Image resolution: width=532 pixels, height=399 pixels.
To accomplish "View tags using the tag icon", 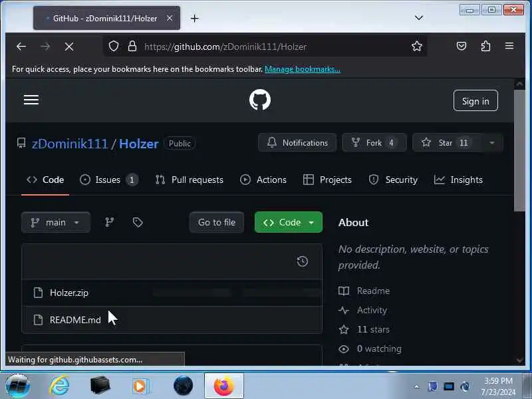I will coord(138,222).
